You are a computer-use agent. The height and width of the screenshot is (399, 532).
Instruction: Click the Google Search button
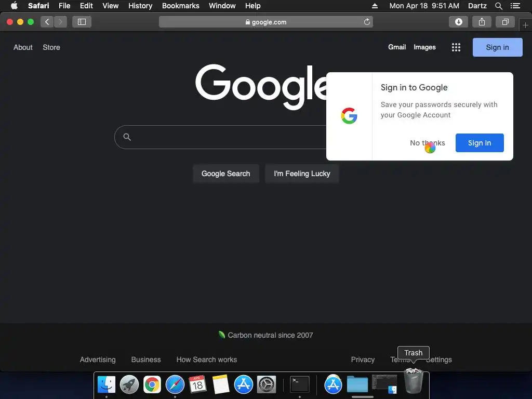(225, 174)
